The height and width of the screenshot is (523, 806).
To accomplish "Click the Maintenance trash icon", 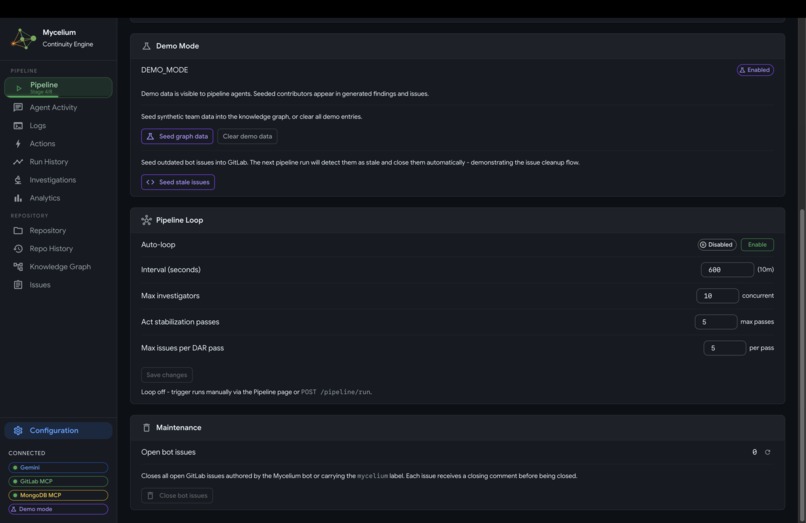I will click(146, 428).
